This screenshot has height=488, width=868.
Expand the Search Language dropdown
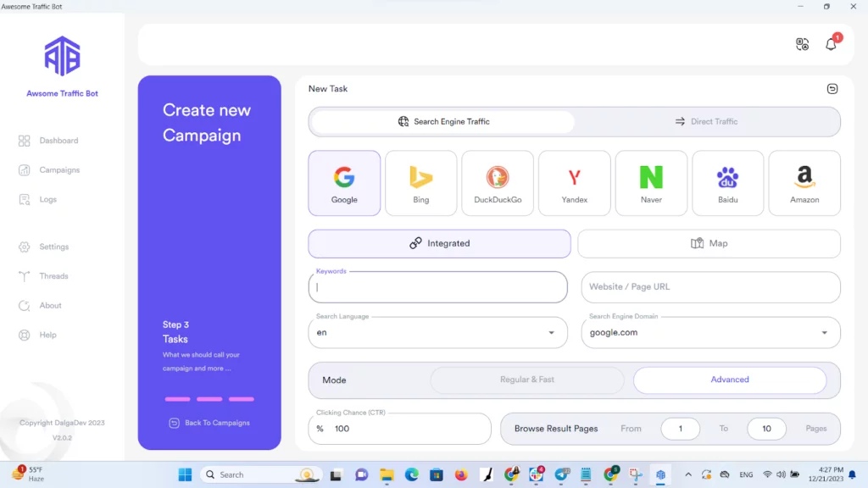click(x=552, y=333)
